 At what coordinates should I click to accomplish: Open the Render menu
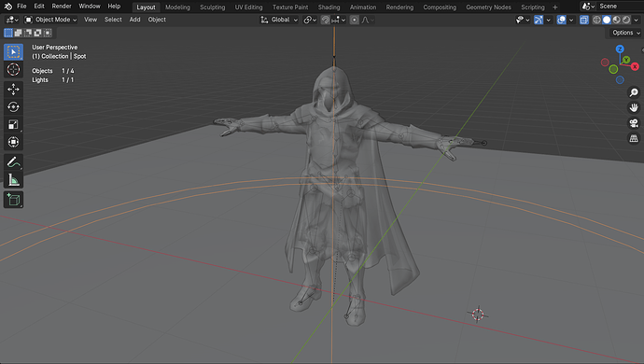(x=62, y=7)
